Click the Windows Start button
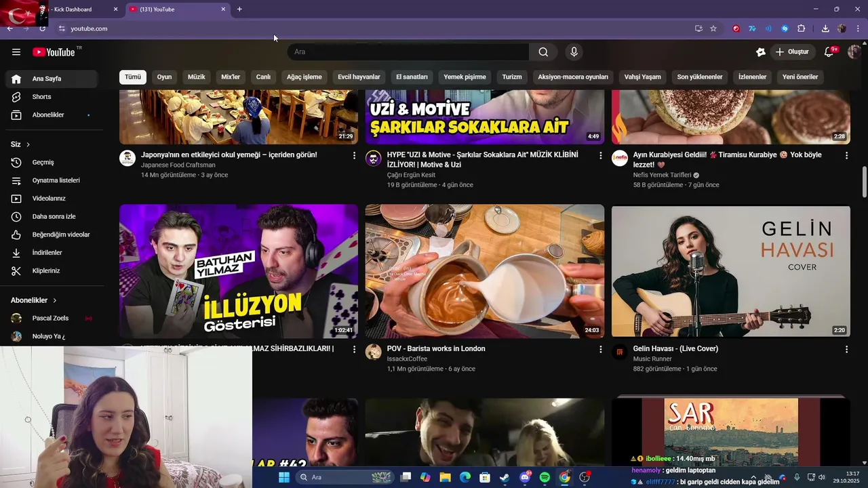The image size is (868, 488). [283, 477]
